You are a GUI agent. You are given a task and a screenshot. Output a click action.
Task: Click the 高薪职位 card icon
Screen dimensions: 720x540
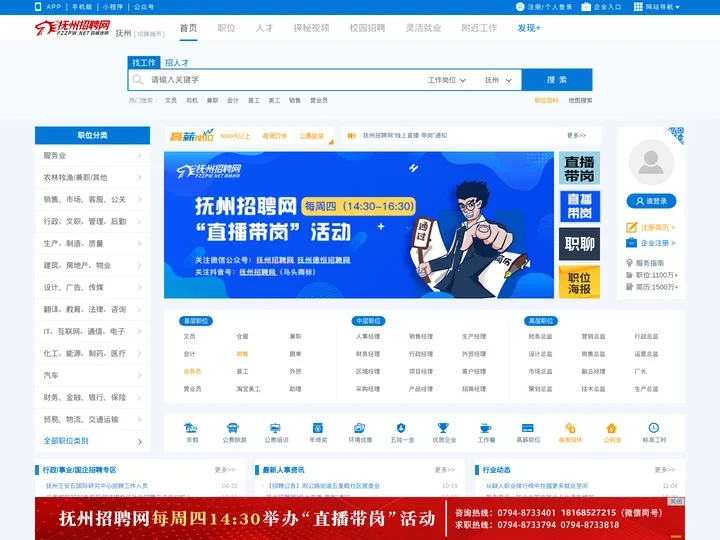click(x=528, y=428)
